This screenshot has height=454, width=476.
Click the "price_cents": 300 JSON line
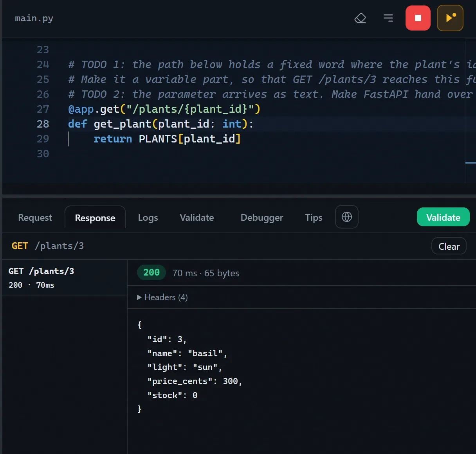click(195, 381)
